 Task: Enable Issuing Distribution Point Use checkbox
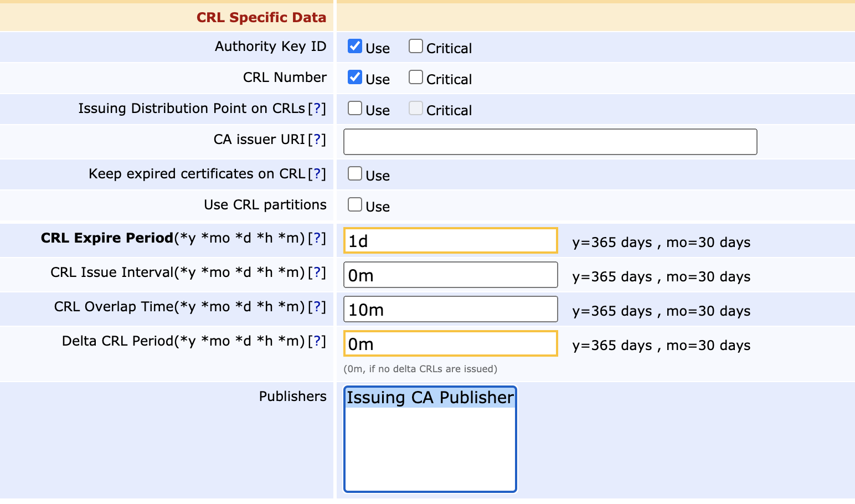point(355,109)
